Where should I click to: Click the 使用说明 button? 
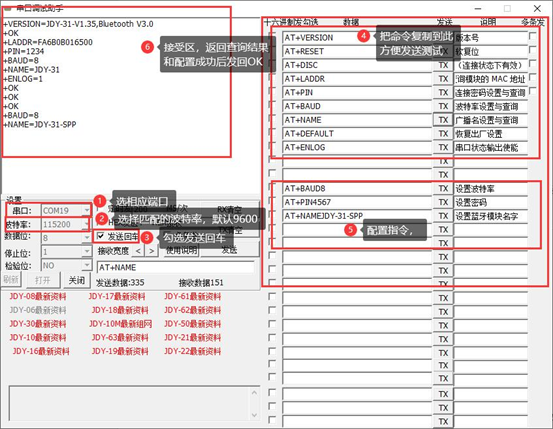[181, 250]
